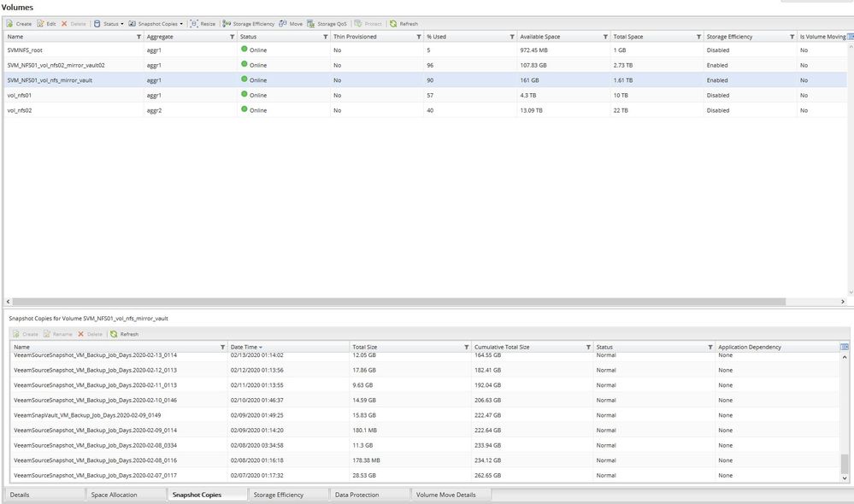This screenshot has height=504, width=854.
Task: Open the Storage Efficiency column filter
Action: coord(792,37)
